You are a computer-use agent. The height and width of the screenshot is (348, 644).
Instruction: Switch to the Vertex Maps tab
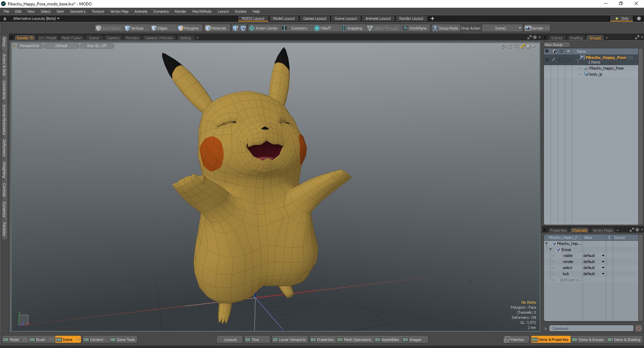(602, 230)
